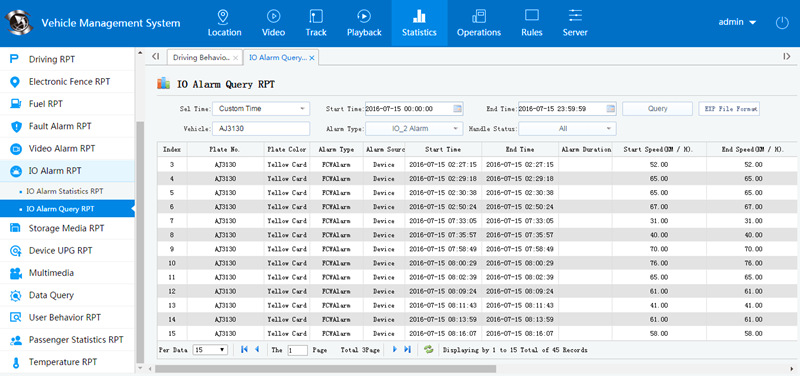Sort by Alarm Type column header
Screen dimensions: 800x376
[336, 149]
